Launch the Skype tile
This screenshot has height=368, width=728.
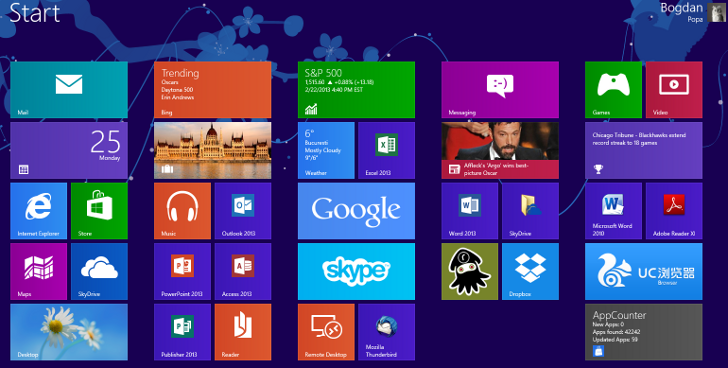[x=357, y=271]
